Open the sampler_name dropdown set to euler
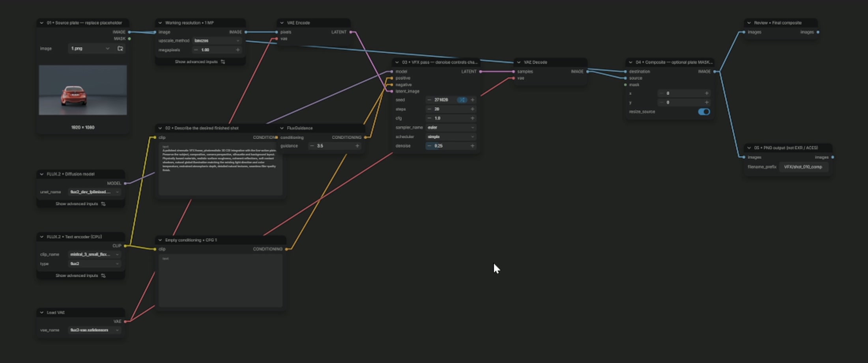This screenshot has width=868, height=363. coord(450,127)
